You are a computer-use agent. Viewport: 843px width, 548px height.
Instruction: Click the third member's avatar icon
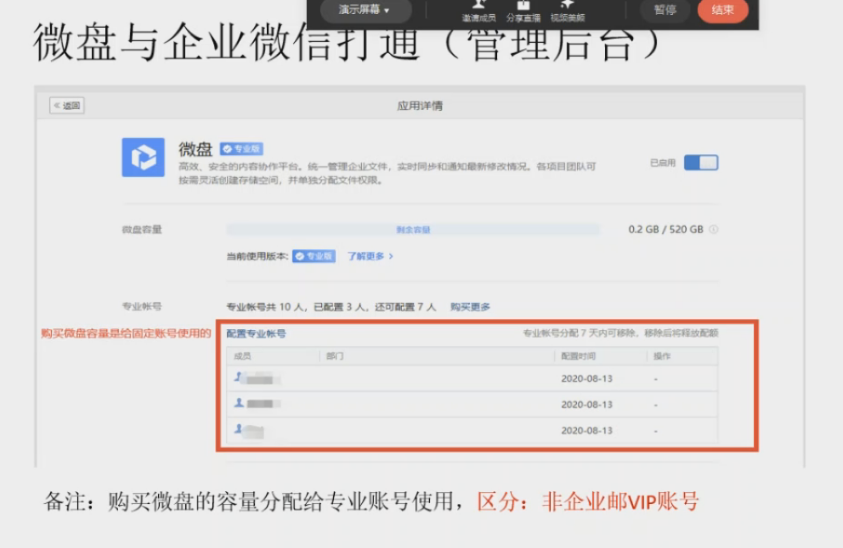click(x=239, y=429)
